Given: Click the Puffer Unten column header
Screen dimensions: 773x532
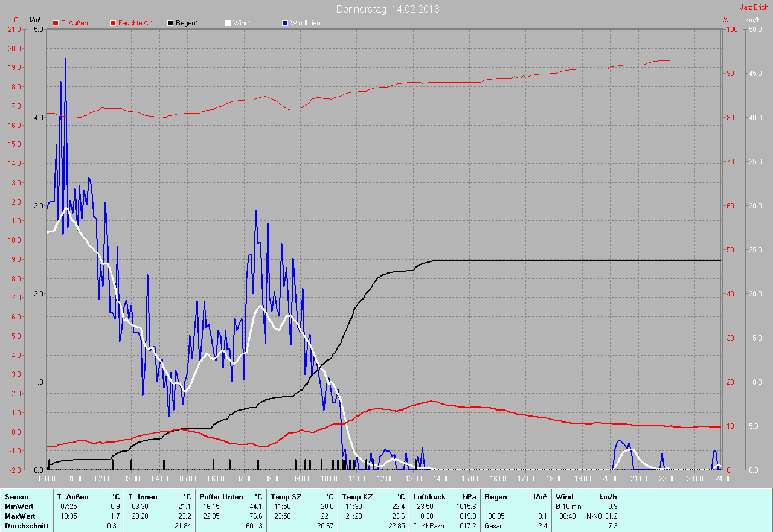Looking at the screenshot, I should [x=221, y=497].
